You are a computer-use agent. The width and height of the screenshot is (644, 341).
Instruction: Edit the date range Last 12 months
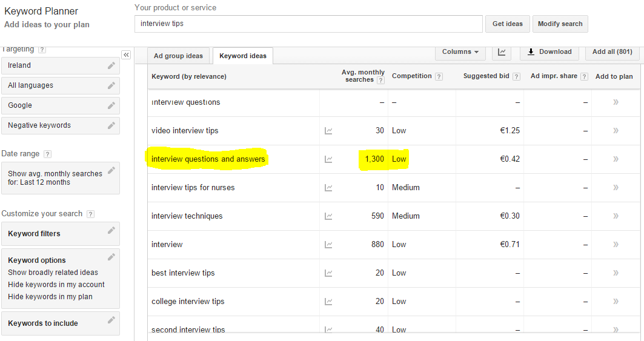(x=61, y=178)
